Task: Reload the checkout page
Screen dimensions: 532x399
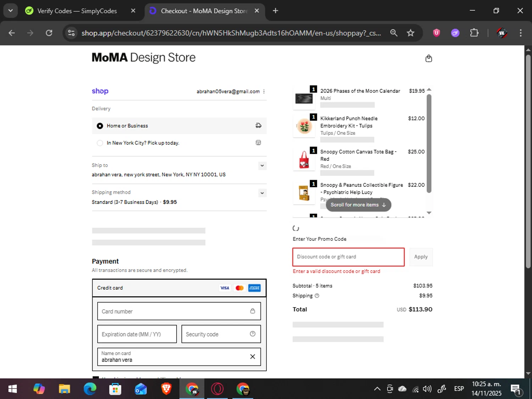Action: (49, 33)
